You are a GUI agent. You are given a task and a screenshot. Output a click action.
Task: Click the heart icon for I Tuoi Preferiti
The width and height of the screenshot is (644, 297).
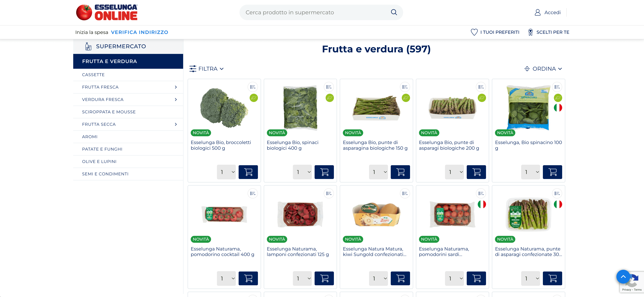(x=474, y=32)
